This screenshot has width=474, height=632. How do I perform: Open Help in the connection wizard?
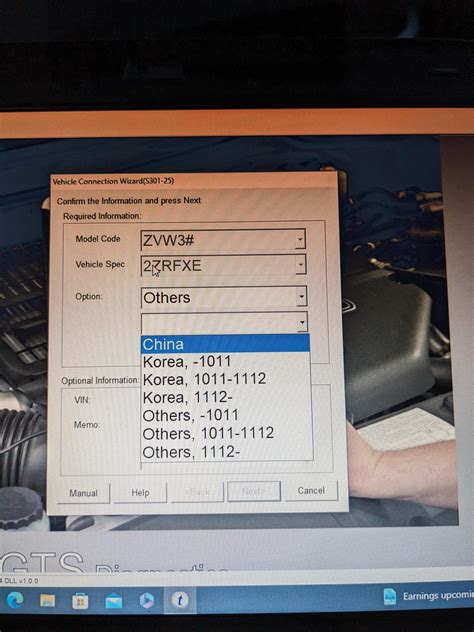[x=140, y=493]
